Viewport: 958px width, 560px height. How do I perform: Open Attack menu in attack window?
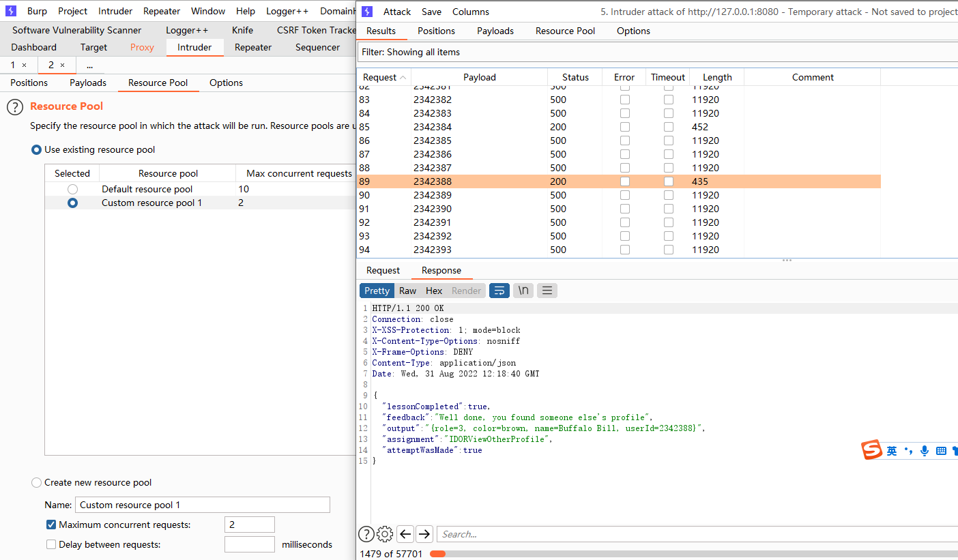point(397,12)
